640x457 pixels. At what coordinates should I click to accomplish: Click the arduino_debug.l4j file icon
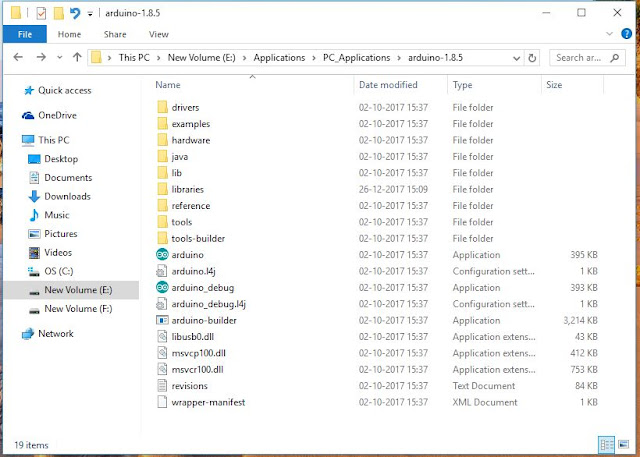pyautogui.click(x=162, y=304)
